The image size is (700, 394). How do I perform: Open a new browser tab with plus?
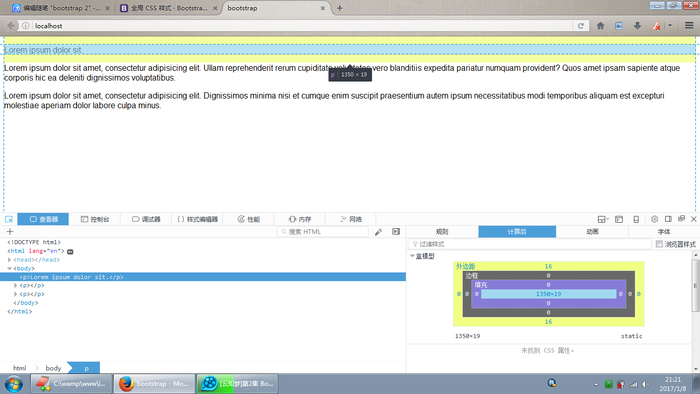340,8
